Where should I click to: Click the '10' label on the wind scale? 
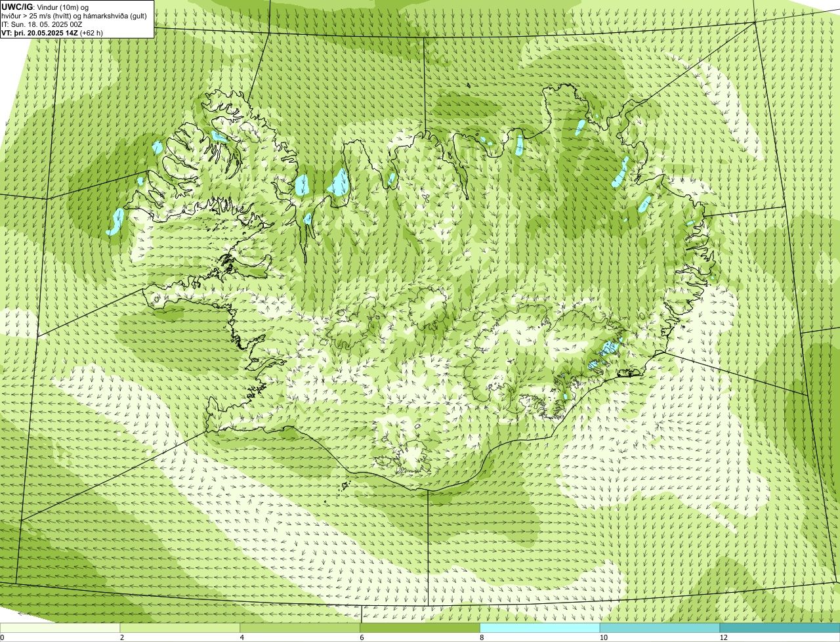pyautogui.click(x=603, y=637)
